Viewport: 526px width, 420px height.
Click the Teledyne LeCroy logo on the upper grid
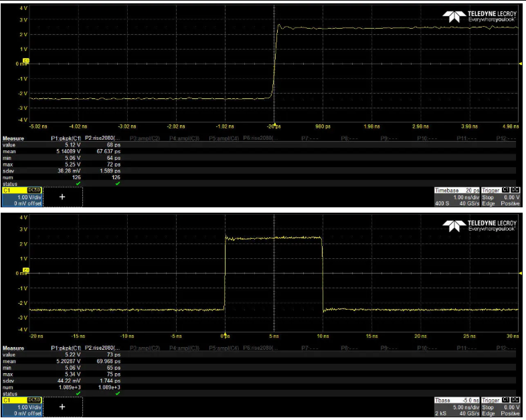pos(478,17)
